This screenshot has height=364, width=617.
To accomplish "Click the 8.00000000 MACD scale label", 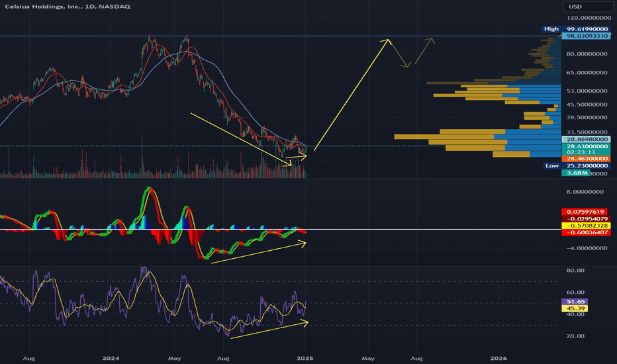I will click(x=585, y=192).
